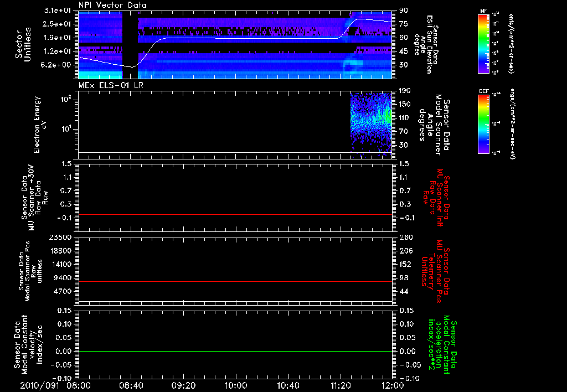Click the '10:40' time axis label
Viewport: 567px width, 392px height.
(288, 385)
